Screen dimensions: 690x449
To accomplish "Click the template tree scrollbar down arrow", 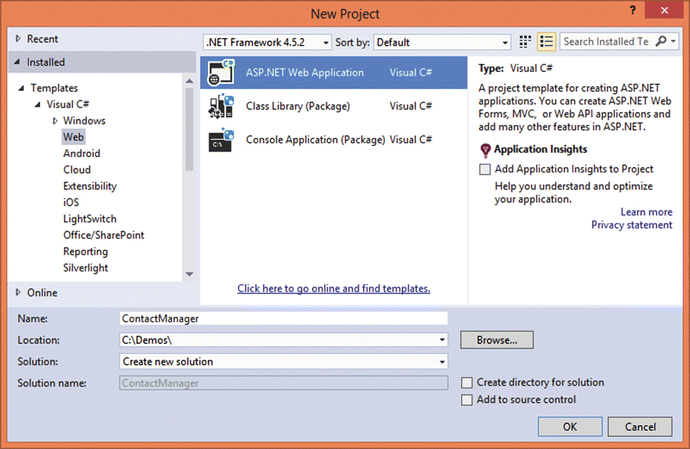I will coord(189,274).
